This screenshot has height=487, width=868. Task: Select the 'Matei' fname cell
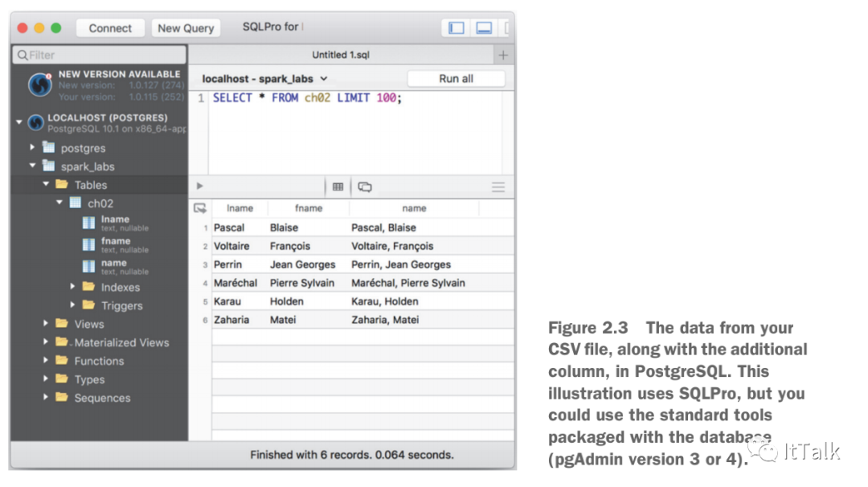pos(283,320)
